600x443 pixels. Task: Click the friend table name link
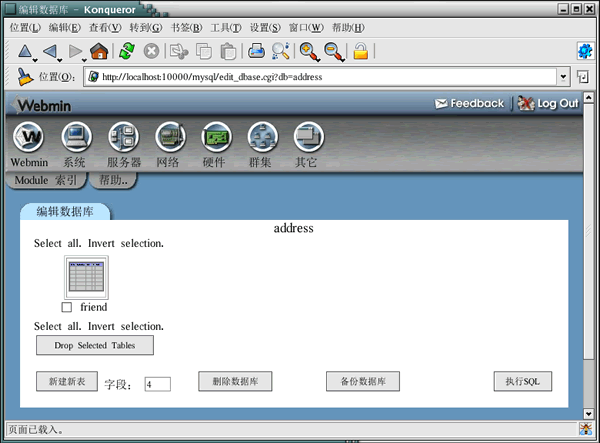(x=94, y=307)
